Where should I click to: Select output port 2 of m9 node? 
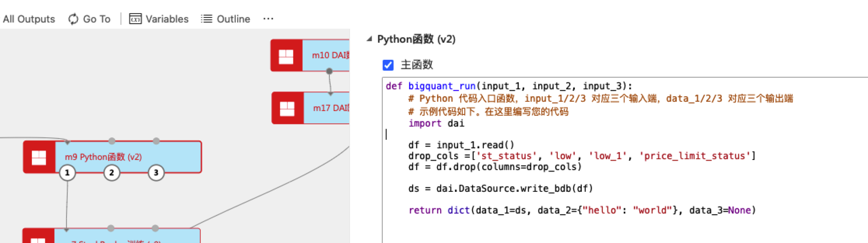pyautogui.click(x=112, y=173)
